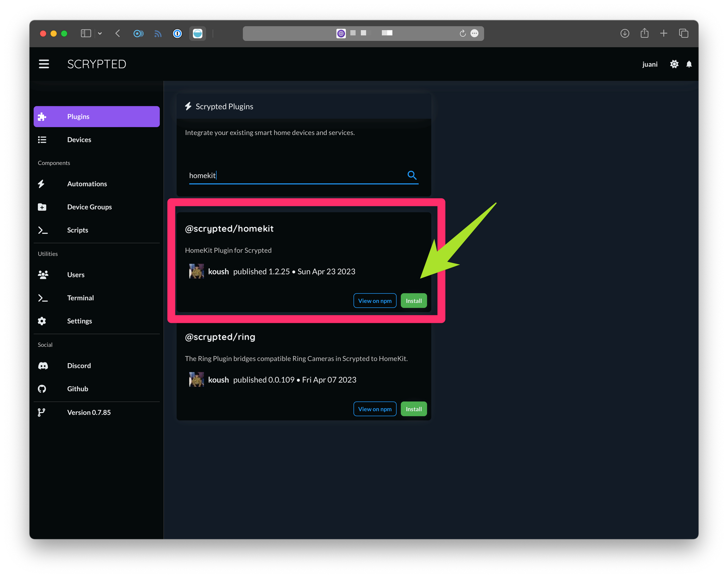Click the @scrypted/homekit plugin title
This screenshot has height=578, width=728.
pos(229,229)
